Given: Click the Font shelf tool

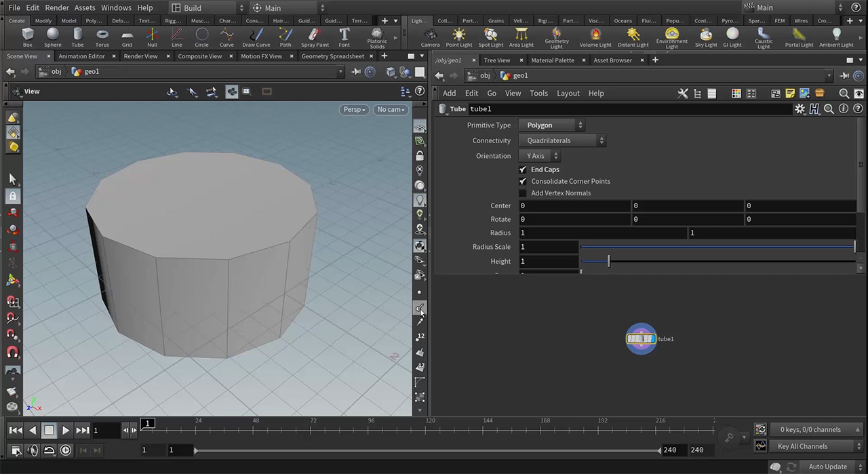Looking at the screenshot, I should 344,37.
